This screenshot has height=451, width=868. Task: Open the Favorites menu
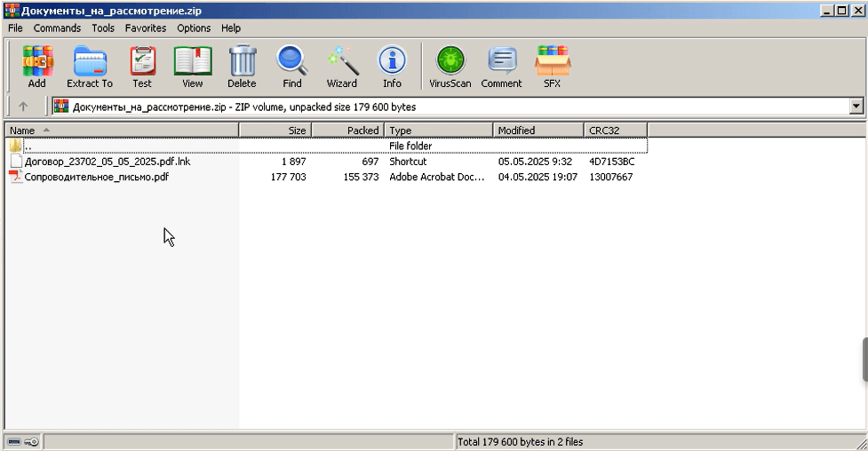coord(146,28)
